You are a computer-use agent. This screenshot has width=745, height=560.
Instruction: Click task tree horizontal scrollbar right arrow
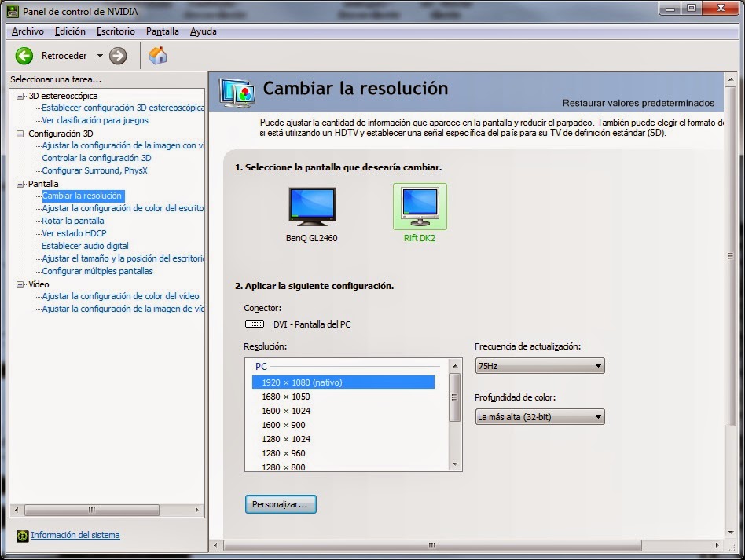(197, 511)
